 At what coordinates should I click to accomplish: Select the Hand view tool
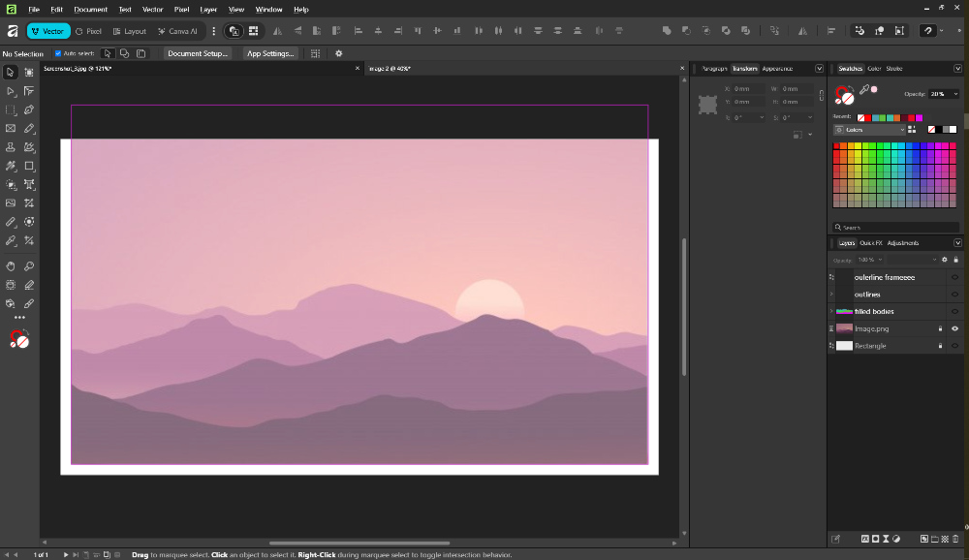point(11,266)
